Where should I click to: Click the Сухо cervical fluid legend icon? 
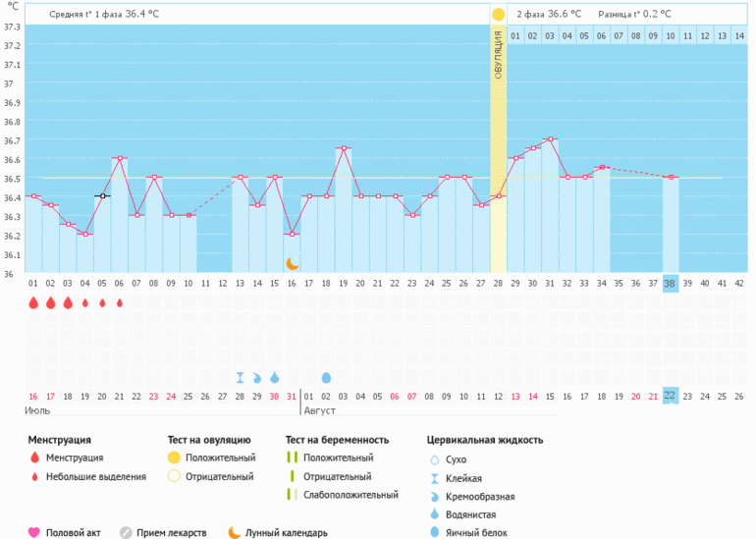(434, 459)
